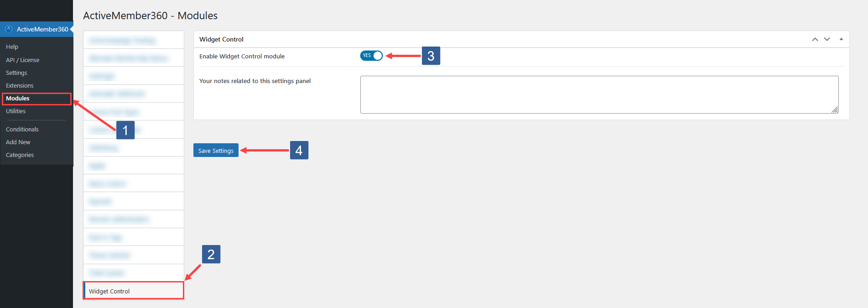Open Add New under Conditionals

18,142
